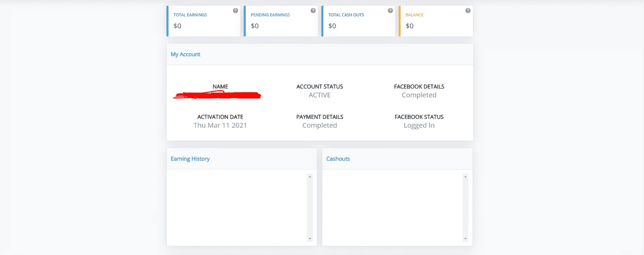Click the Completed value under Payment Details
This screenshot has height=255, width=644.
(x=320, y=125)
